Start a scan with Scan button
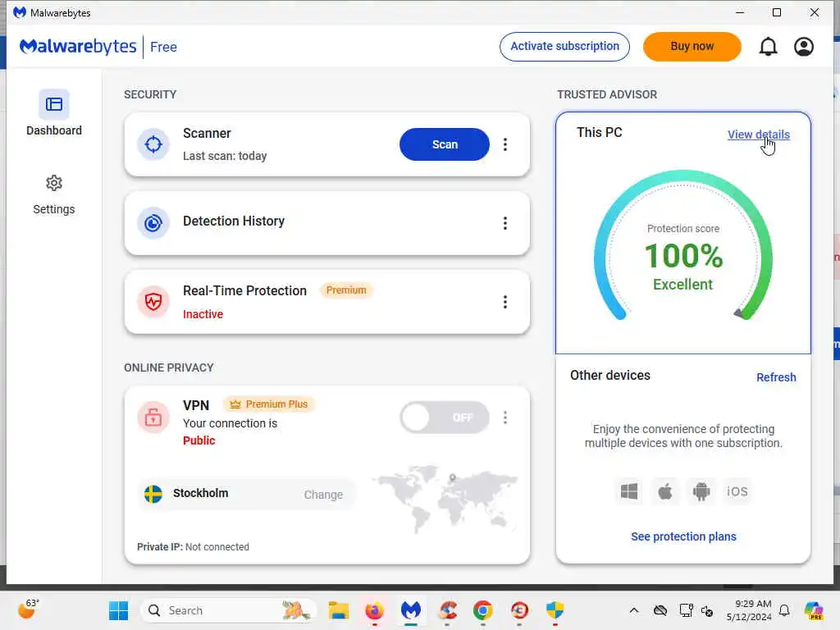Image resolution: width=840 pixels, height=630 pixels. pos(445,144)
